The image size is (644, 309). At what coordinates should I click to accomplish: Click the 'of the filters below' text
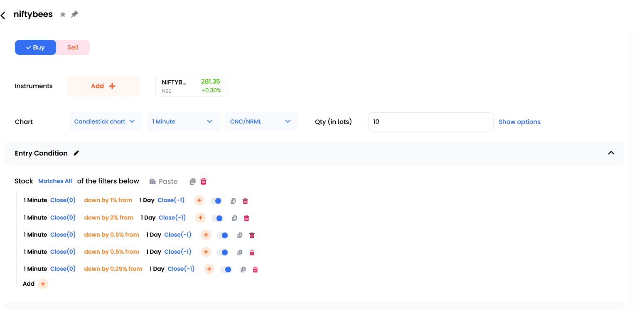[x=108, y=181]
